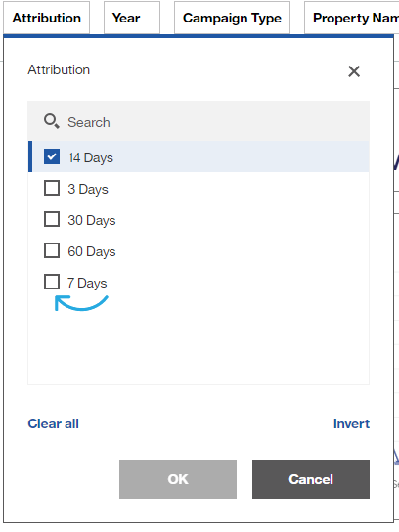Focus the Search input field
This screenshot has width=399, height=532.
[x=199, y=122]
